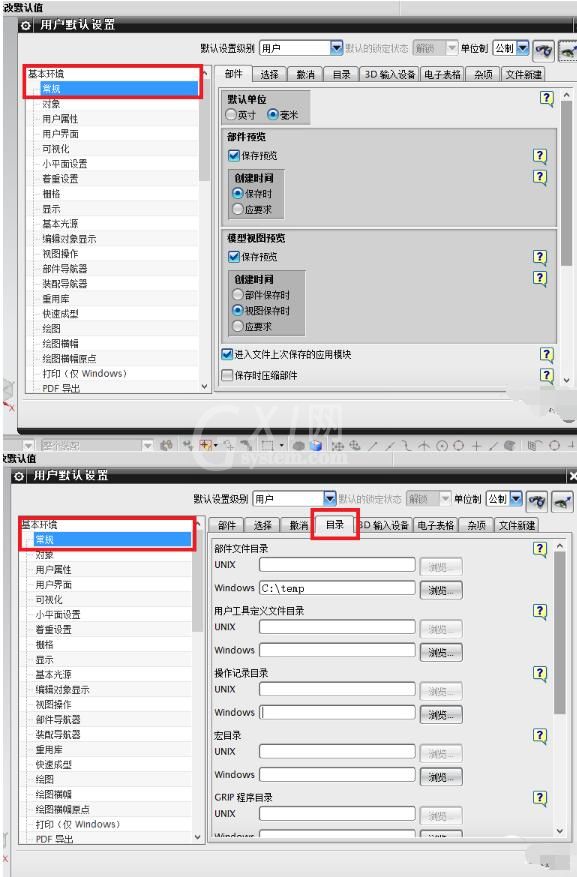Toggle 进入文件上次保存的应用模块 checkbox
Screen dimensions: 577x877
[x=226, y=355]
